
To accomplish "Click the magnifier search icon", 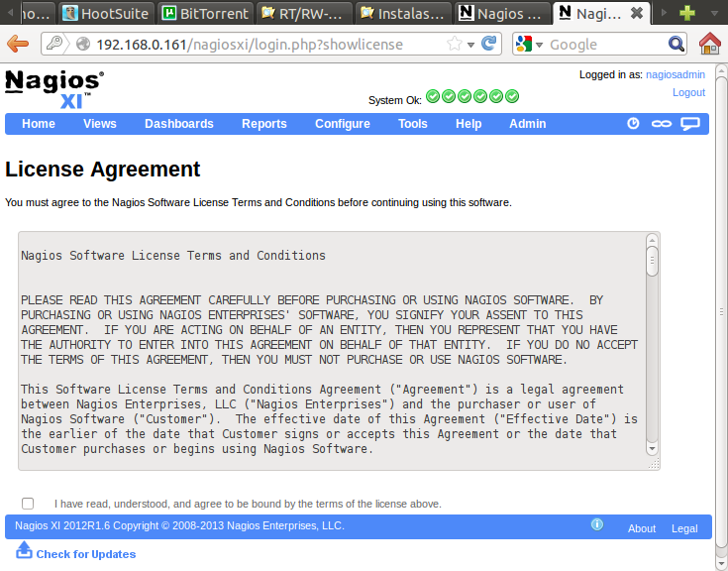I will click(x=676, y=45).
